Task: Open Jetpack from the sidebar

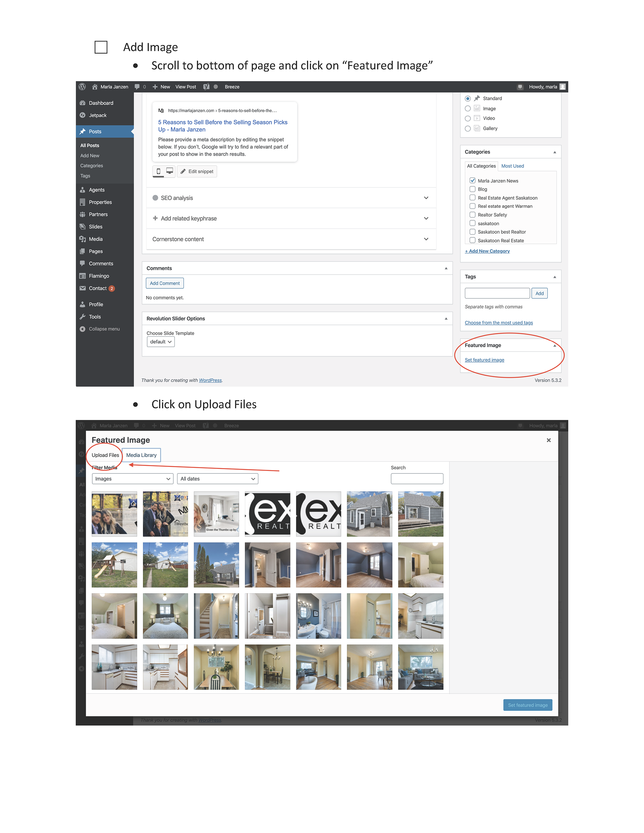Action: click(x=98, y=115)
